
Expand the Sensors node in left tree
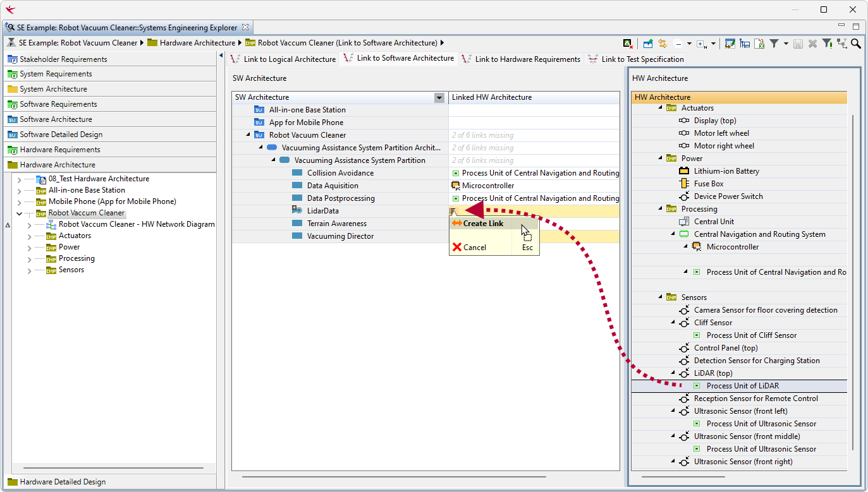[29, 270]
